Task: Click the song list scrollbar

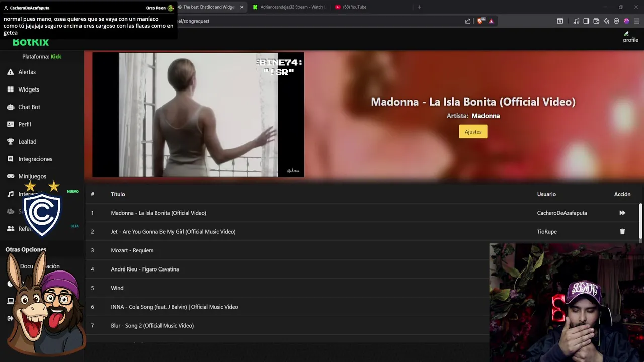Action: click(x=640, y=220)
